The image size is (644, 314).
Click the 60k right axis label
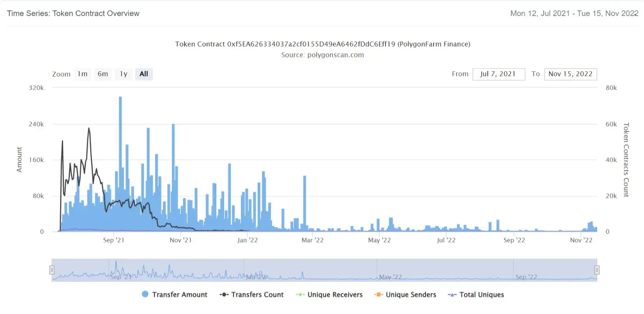pyautogui.click(x=611, y=124)
